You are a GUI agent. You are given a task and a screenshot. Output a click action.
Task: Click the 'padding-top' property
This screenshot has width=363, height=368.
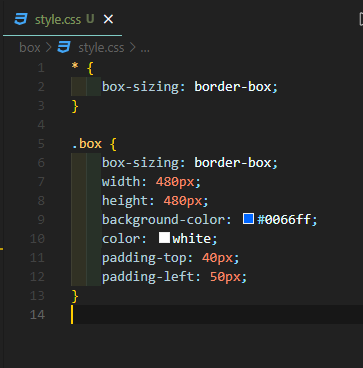point(144,258)
